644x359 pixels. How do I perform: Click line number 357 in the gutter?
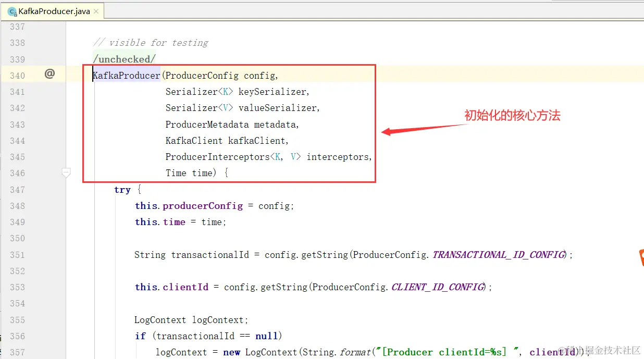(17, 352)
